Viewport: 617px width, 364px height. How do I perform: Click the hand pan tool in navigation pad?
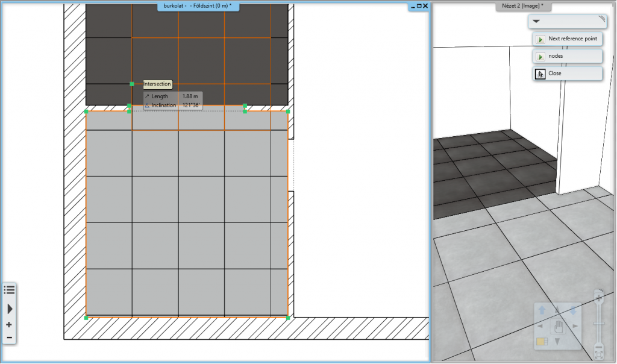tap(558, 327)
